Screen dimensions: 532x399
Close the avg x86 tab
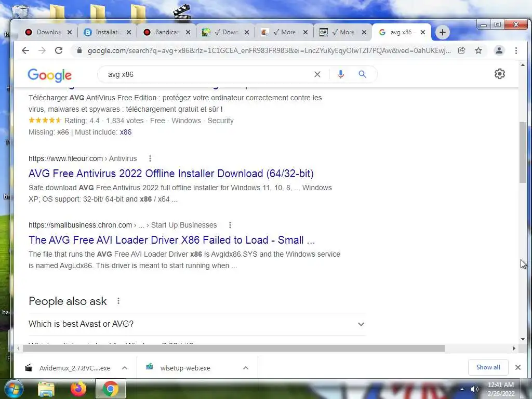coord(423,32)
